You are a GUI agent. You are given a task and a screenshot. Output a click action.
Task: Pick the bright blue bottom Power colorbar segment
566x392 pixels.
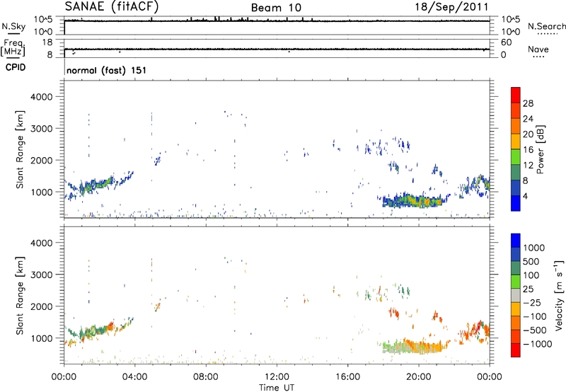point(516,203)
